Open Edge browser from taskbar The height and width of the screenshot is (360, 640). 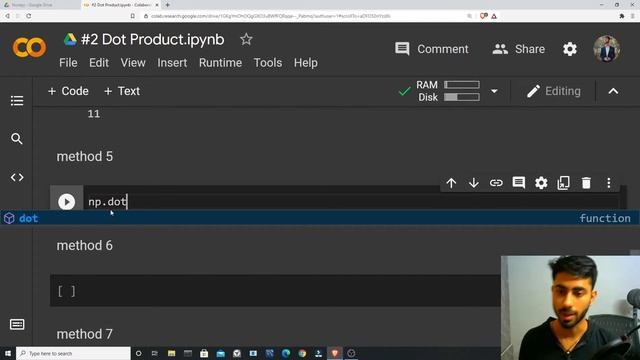tap(286, 353)
